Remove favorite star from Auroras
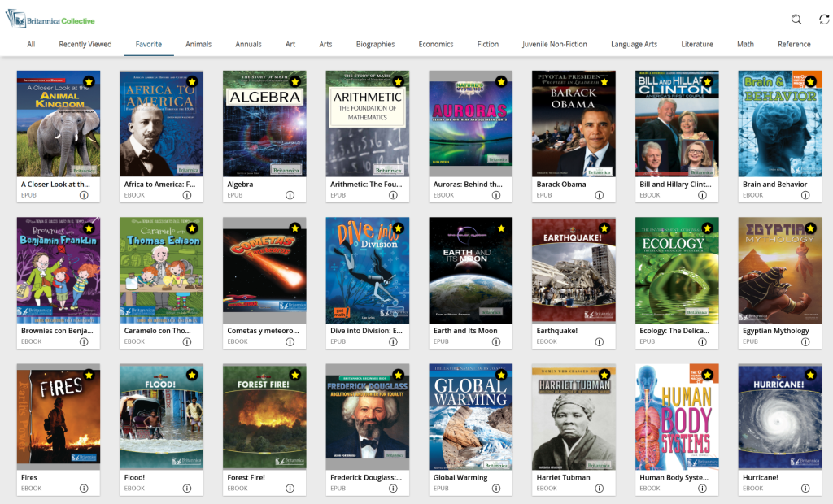 tap(501, 82)
